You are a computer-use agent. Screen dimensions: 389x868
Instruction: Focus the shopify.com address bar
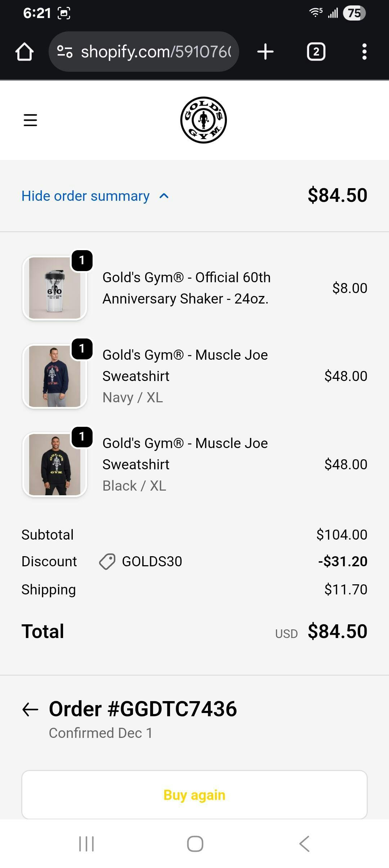point(155,52)
